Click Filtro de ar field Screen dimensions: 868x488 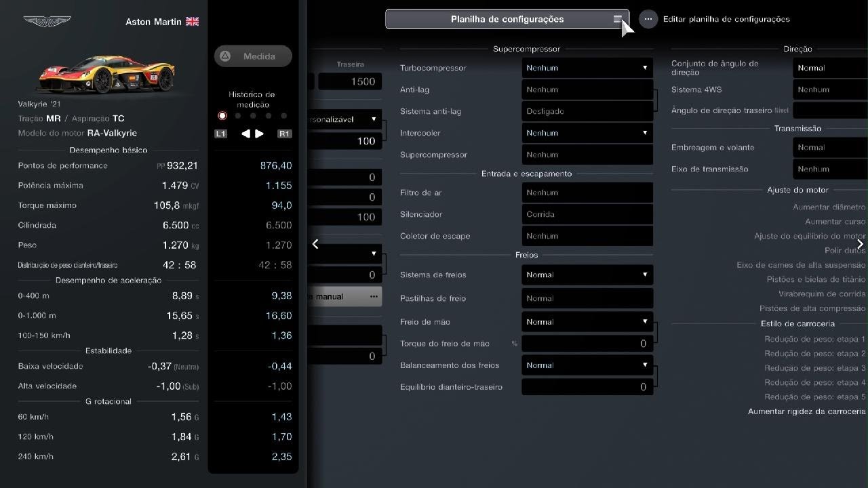[x=587, y=192]
